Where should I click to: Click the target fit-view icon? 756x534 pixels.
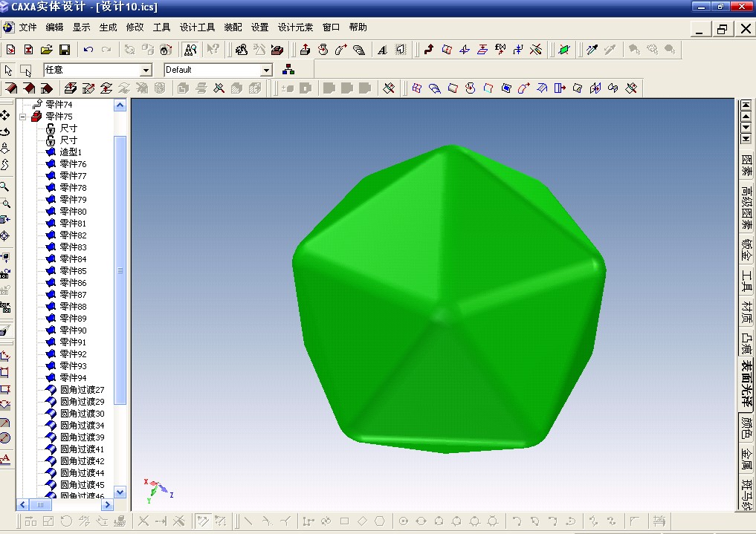coord(4,236)
